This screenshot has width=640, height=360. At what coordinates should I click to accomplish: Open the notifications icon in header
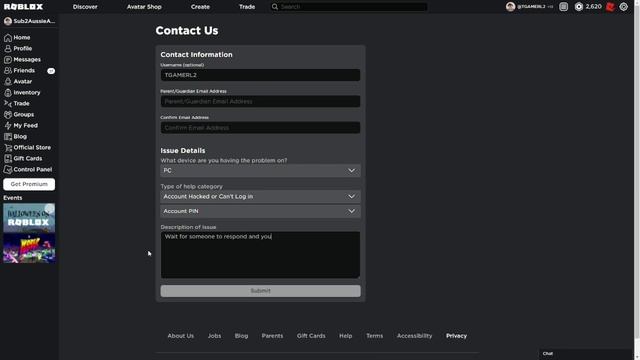(563, 7)
